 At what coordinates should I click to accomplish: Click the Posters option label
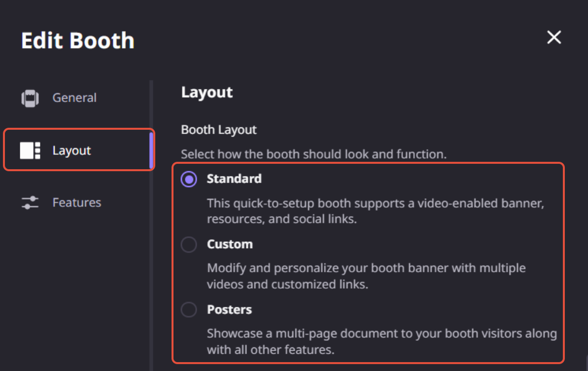[230, 309]
